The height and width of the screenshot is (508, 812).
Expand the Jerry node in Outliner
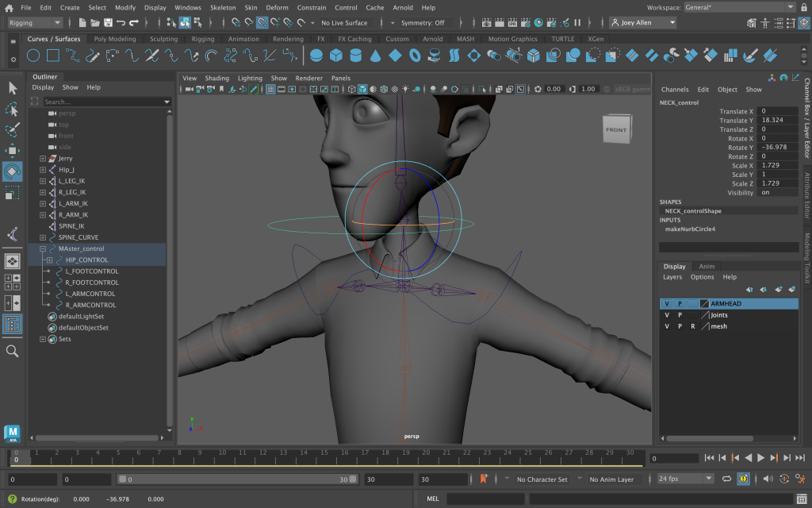pyautogui.click(x=43, y=159)
